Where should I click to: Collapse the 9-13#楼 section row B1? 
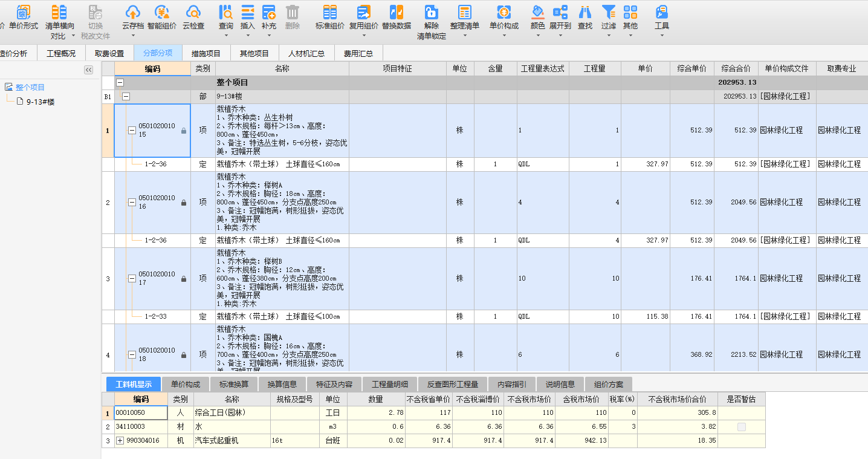[x=126, y=96]
